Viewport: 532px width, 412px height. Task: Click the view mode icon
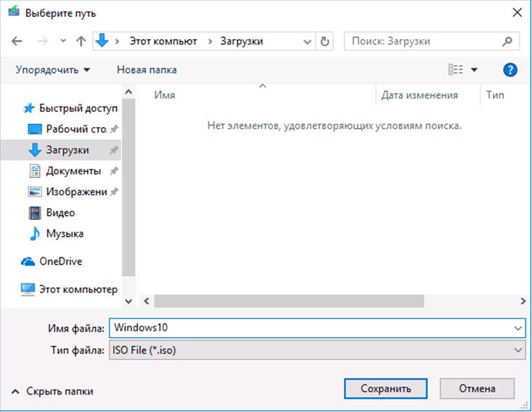[456, 70]
